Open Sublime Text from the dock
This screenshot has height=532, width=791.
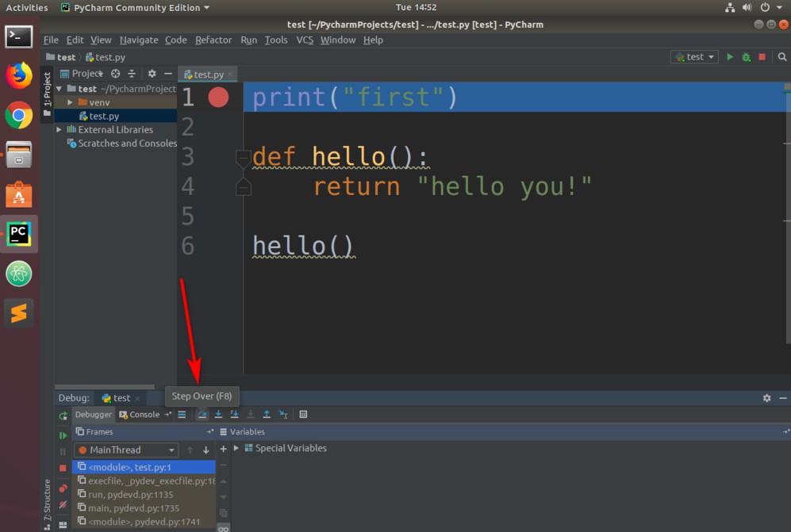click(x=19, y=313)
